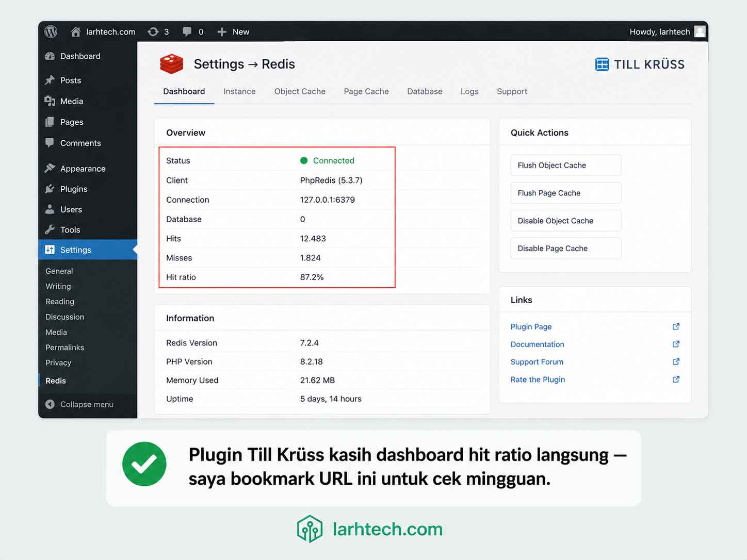747x560 pixels.
Task: Click the Dashboard gauge icon in sidebar
Action: coord(50,56)
